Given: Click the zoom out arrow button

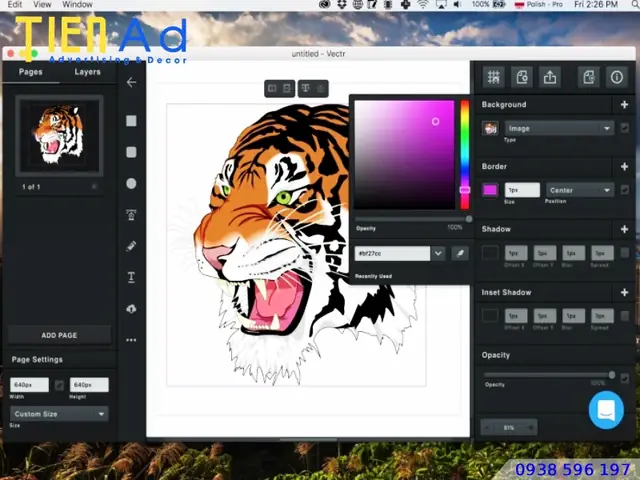Looking at the screenshot, I should [x=487, y=428].
